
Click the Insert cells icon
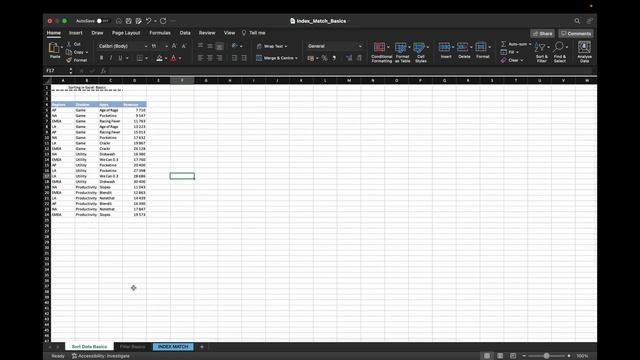(444, 47)
